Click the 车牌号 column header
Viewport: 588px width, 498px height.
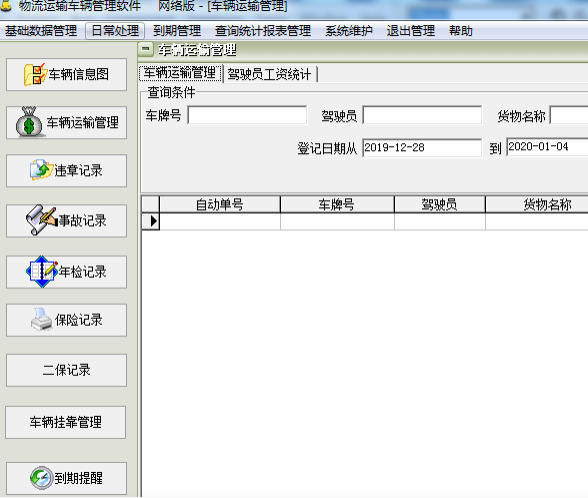click(x=337, y=204)
